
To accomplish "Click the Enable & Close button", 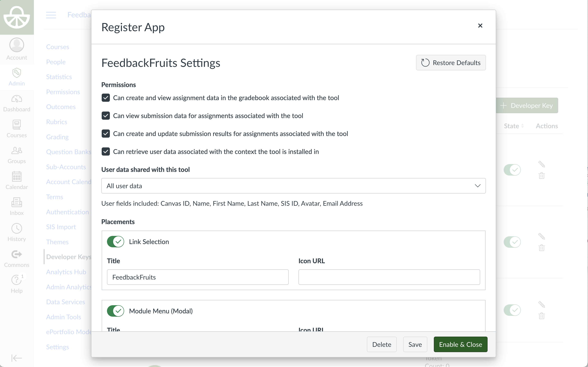I will pos(460,344).
